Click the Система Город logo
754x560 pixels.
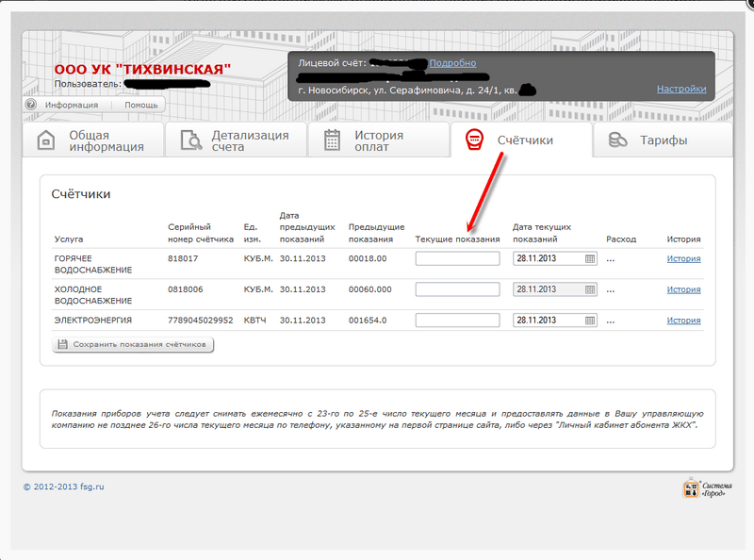707,488
